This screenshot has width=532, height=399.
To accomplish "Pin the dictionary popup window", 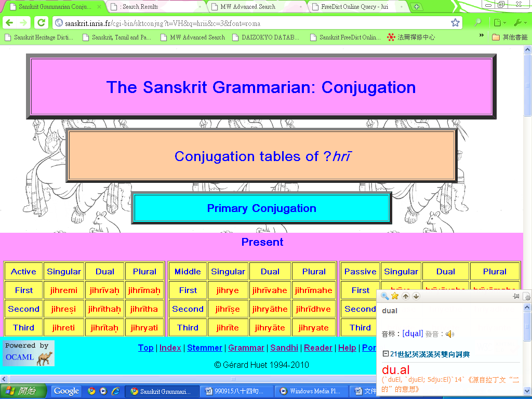I will 516,296.
